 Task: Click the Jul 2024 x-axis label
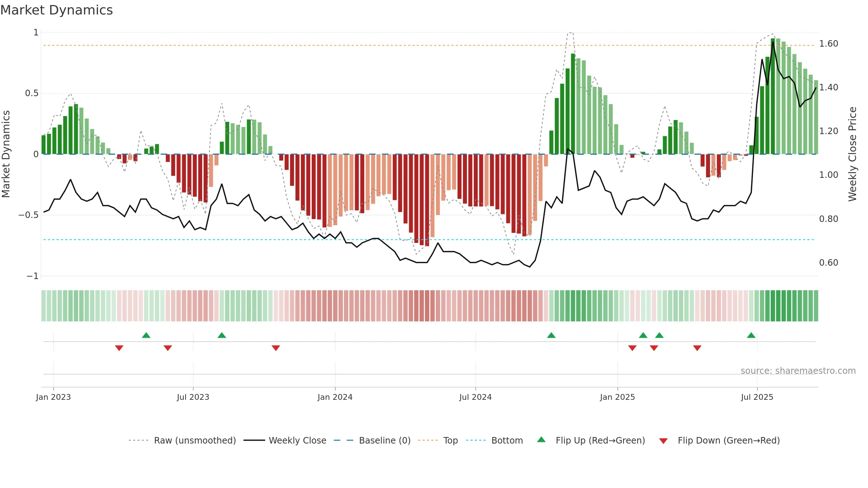coord(476,397)
